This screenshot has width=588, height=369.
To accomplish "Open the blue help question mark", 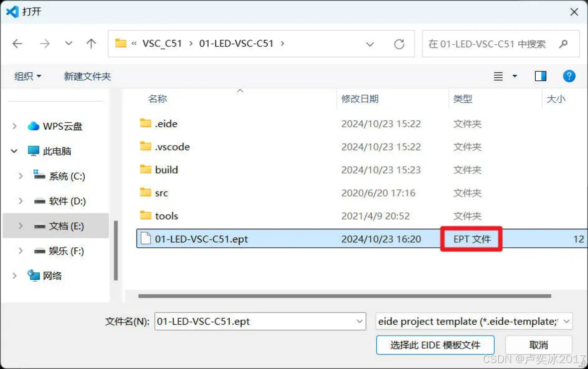I will point(569,76).
